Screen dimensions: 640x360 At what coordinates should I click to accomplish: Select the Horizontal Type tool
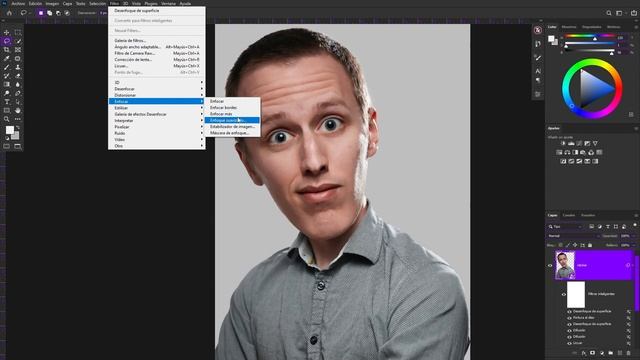[7, 102]
